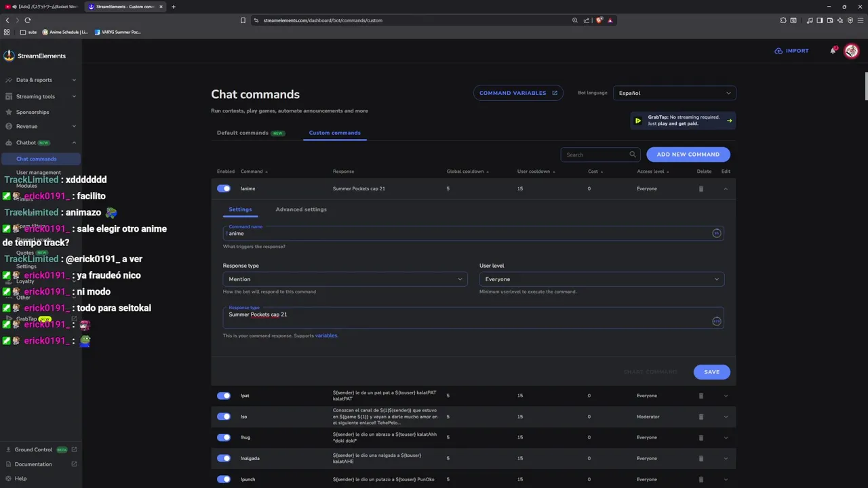Select the Custom commands tab
The width and height of the screenshot is (868, 488).
tap(334, 133)
